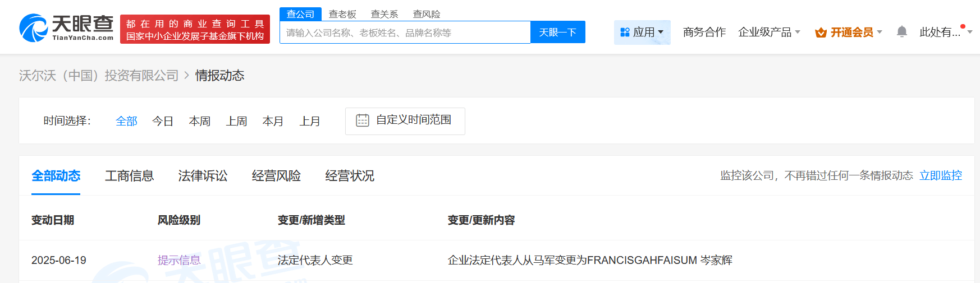This screenshot has height=283, width=980.
Task: Open the 商务合作 link
Action: tap(704, 32)
